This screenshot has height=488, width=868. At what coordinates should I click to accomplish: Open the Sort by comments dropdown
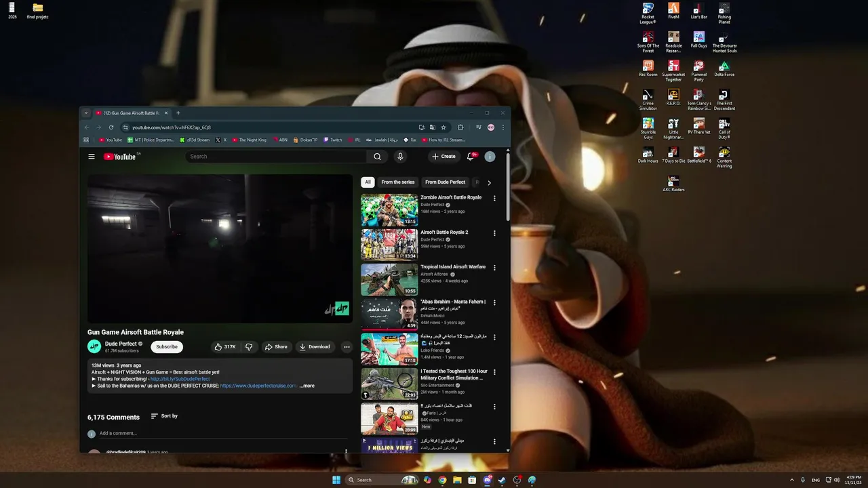tap(164, 416)
